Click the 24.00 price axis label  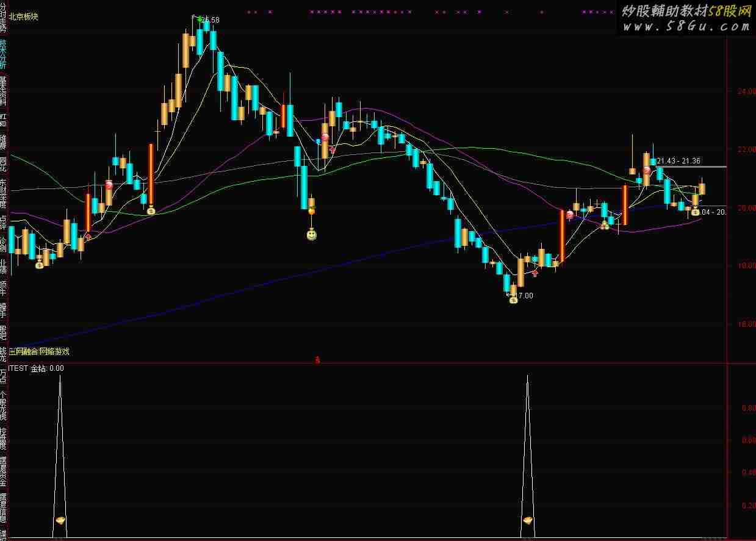point(747,91)
